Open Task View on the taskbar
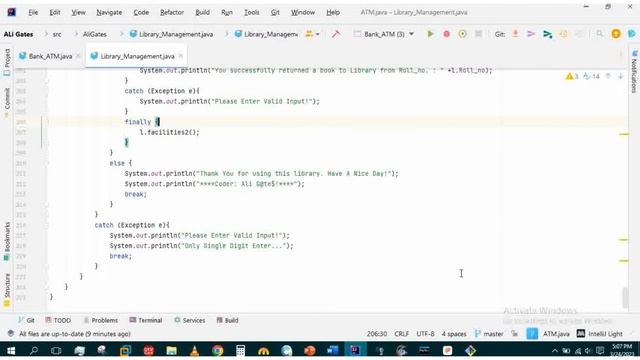 (x=56, y=350)
